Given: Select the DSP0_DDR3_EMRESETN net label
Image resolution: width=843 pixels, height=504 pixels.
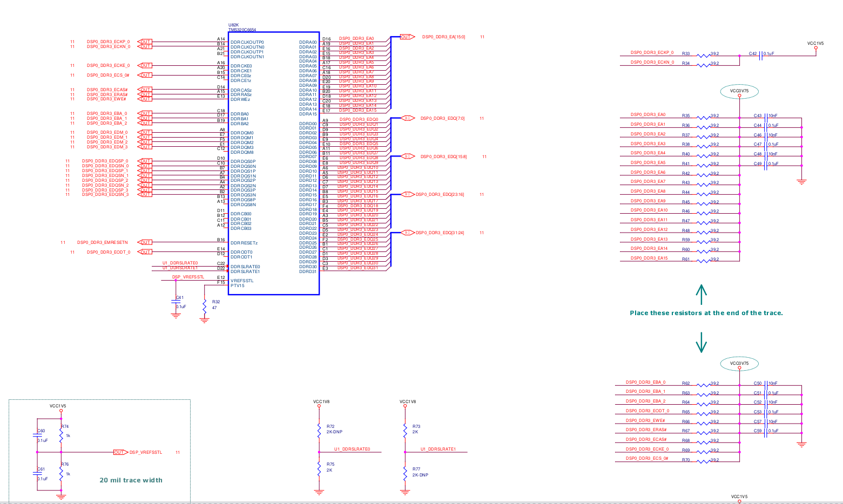Looking at the screenshot, I should point(104,242).
